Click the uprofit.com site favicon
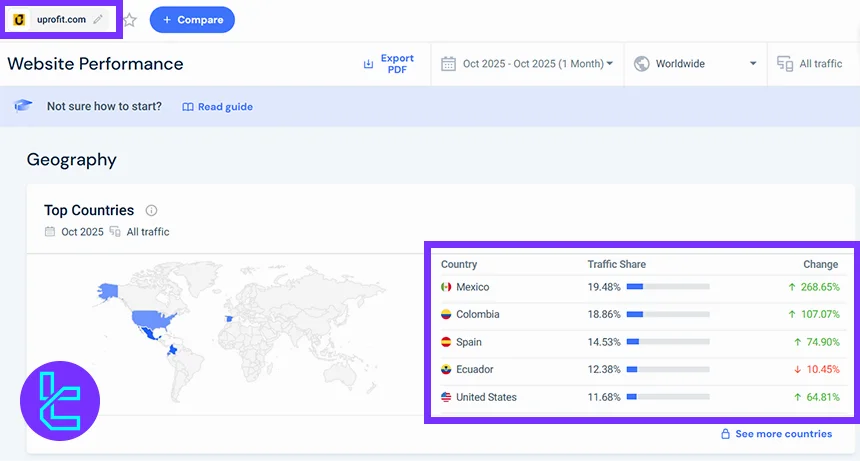 19,19
